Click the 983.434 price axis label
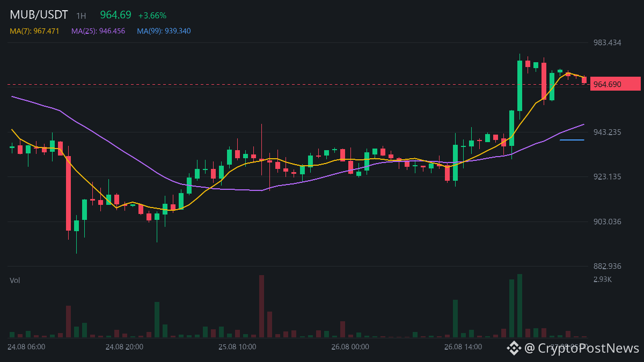Image resolution: width=644 pixels, height=362 pixels. click(x=607, y=42)
